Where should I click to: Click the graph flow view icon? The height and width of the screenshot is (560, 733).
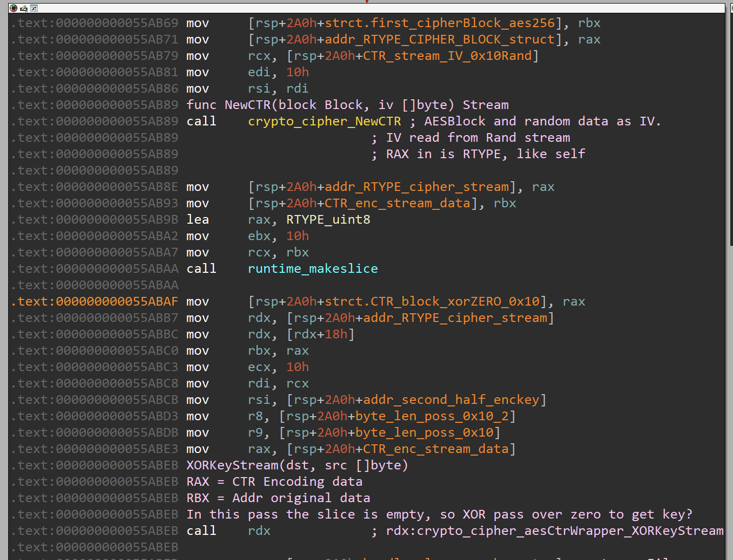click(x=34, y=8)
